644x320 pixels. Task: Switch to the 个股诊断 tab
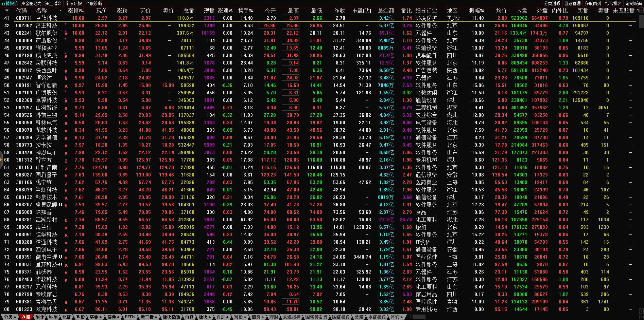(x=94, y=3)
